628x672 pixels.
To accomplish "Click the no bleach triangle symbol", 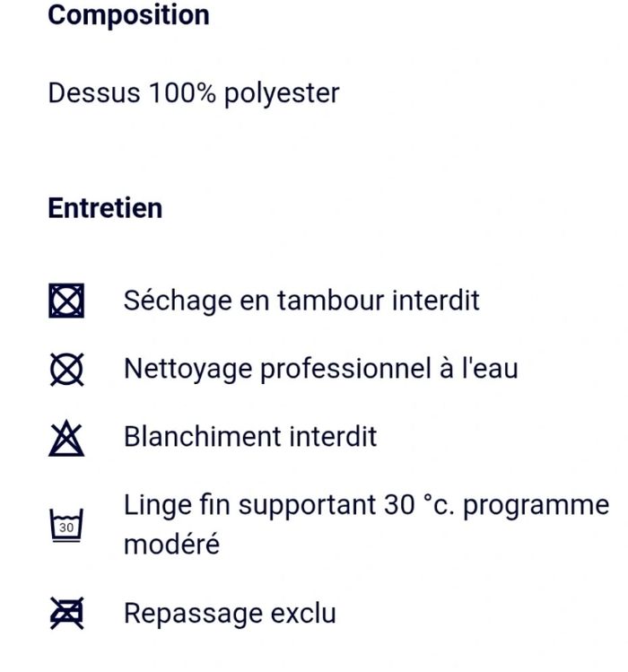I will point(66,438).
